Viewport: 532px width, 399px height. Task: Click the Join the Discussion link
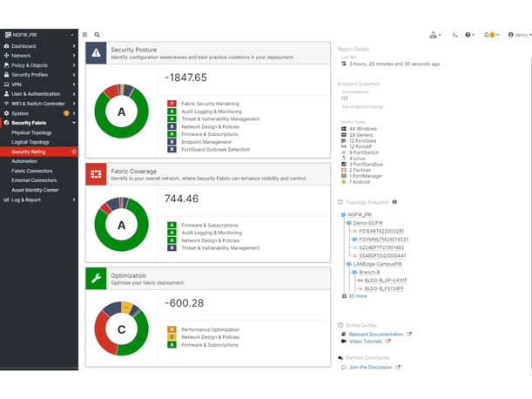click(371, 367)
